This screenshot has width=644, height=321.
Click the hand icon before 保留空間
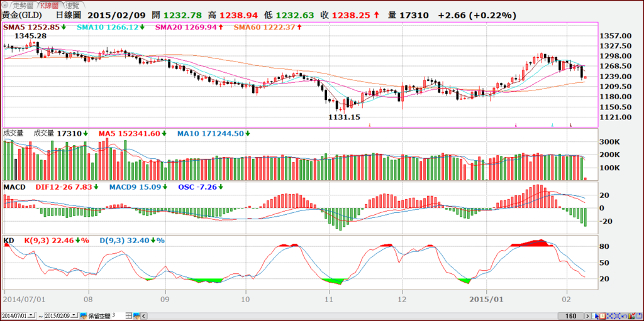click(x=84, y=316)
